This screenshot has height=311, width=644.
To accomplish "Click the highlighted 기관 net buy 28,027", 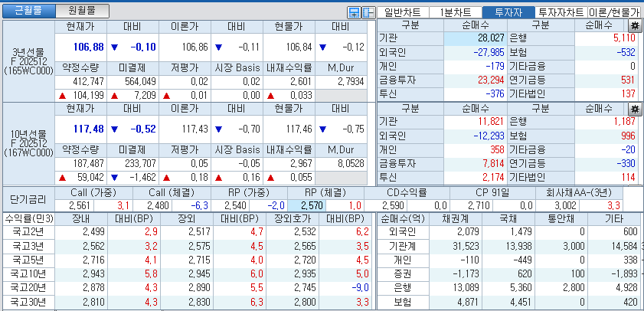I will (x=476, y=38).
